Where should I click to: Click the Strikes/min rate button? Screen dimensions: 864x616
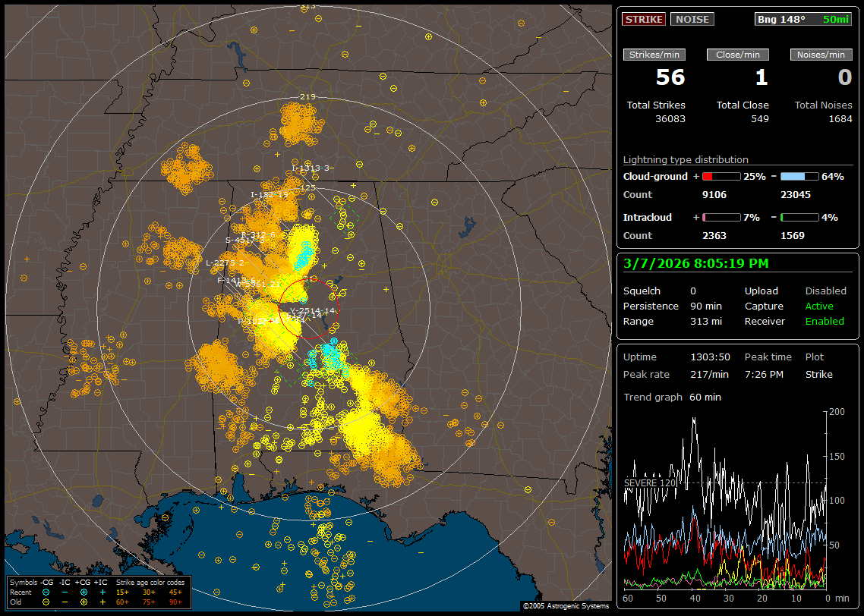click(x=654, y=55)
